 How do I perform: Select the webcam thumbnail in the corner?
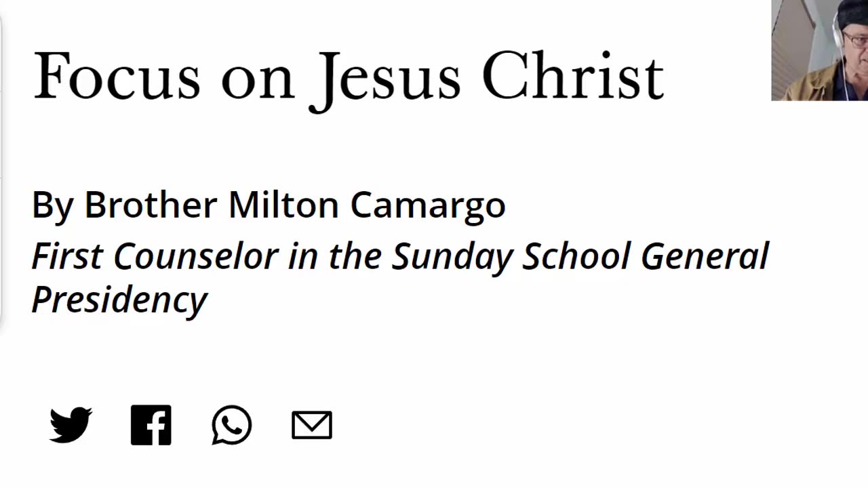[x=819, y=50]
